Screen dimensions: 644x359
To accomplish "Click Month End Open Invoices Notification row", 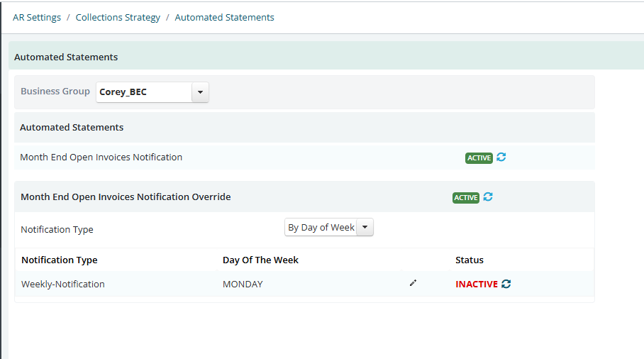I will click(x=305, y=158).
